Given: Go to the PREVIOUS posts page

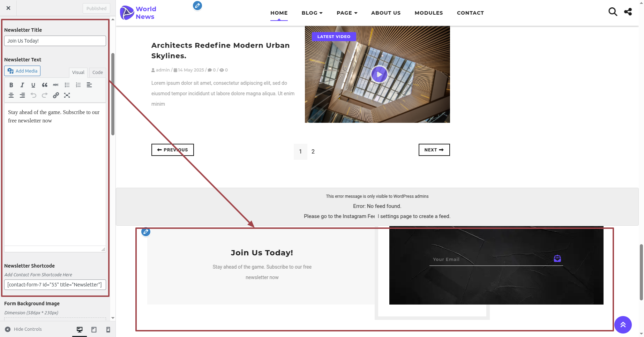Looking at the screenshot, I should (173, 150).
